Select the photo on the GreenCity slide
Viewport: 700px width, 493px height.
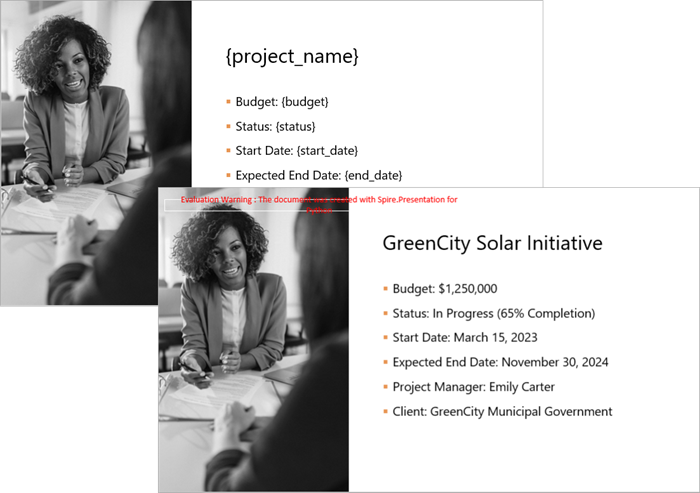pyautogui.click(x=254, y=340)
